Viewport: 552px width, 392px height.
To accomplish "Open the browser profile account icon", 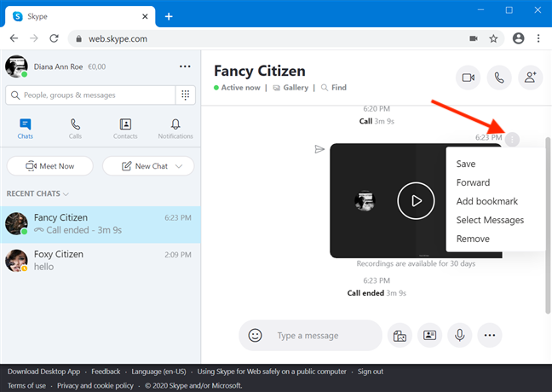I will (x=518, y=38).
